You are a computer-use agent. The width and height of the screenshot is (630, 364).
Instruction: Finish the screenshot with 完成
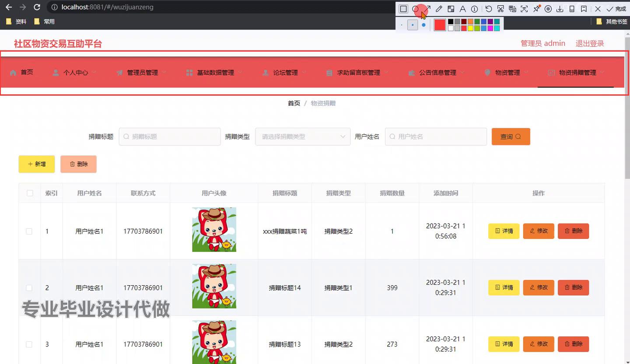(x=616, y=9)
